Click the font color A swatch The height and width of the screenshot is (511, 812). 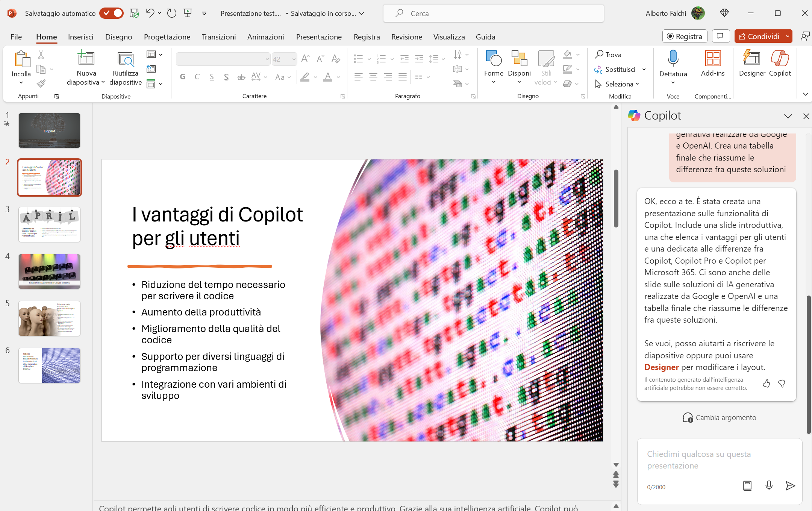point(328,77)
